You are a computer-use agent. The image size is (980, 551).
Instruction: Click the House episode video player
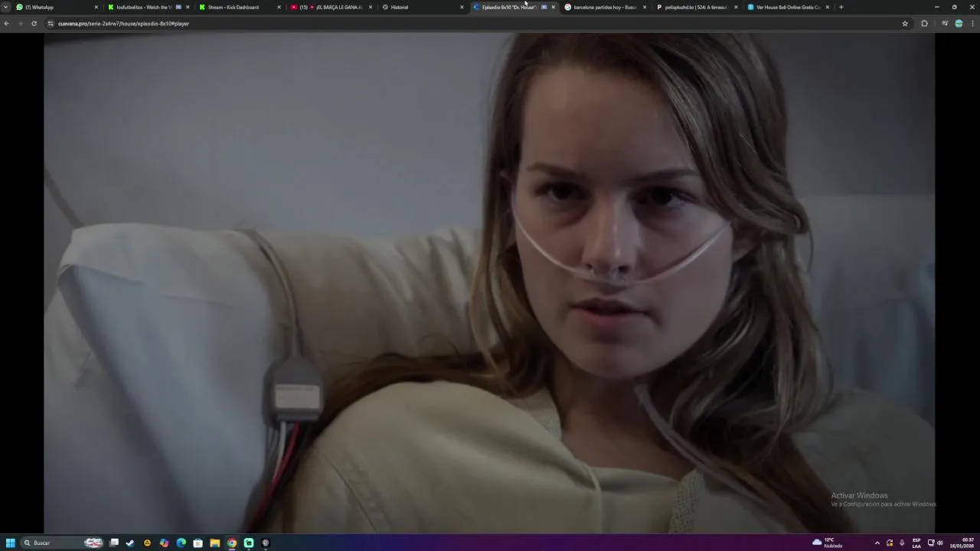(489, 283)
